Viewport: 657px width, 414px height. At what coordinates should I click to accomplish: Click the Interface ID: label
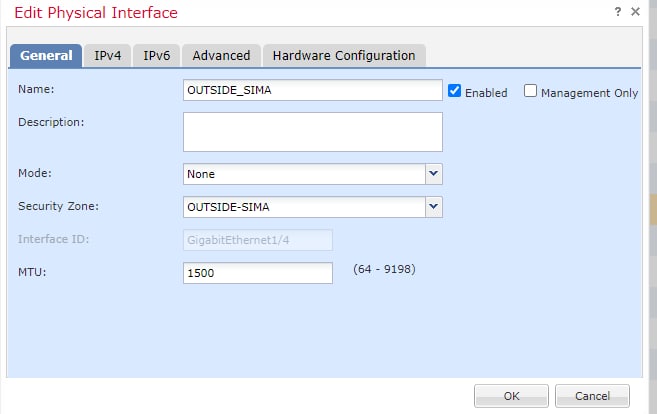[53, 239]
